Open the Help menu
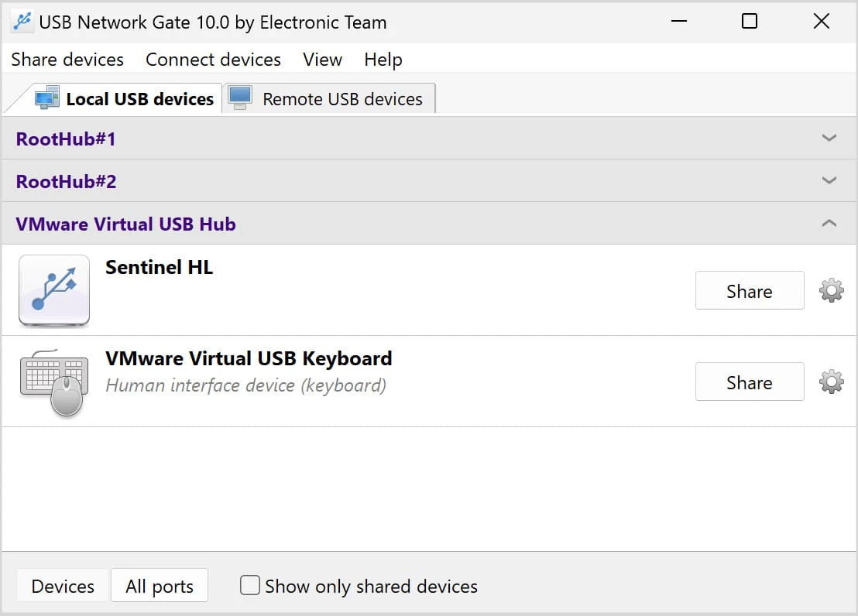858x616 pixels. click(383, 60)
